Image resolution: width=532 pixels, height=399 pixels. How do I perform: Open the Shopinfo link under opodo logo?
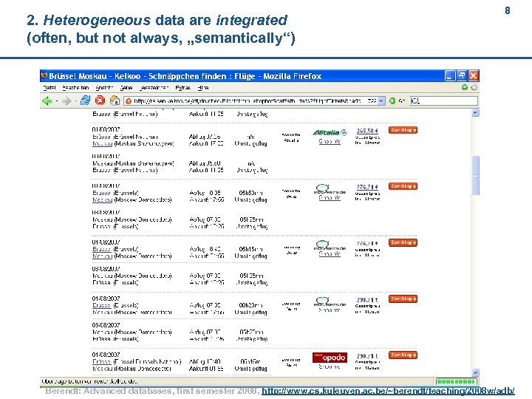tap(330, 366)
